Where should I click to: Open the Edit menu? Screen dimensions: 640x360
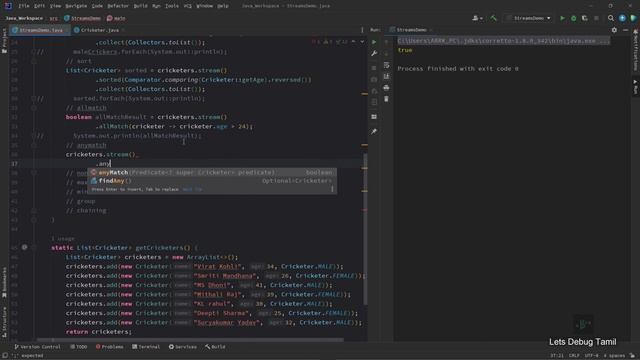pyautogui.click(x=39, y=6)
